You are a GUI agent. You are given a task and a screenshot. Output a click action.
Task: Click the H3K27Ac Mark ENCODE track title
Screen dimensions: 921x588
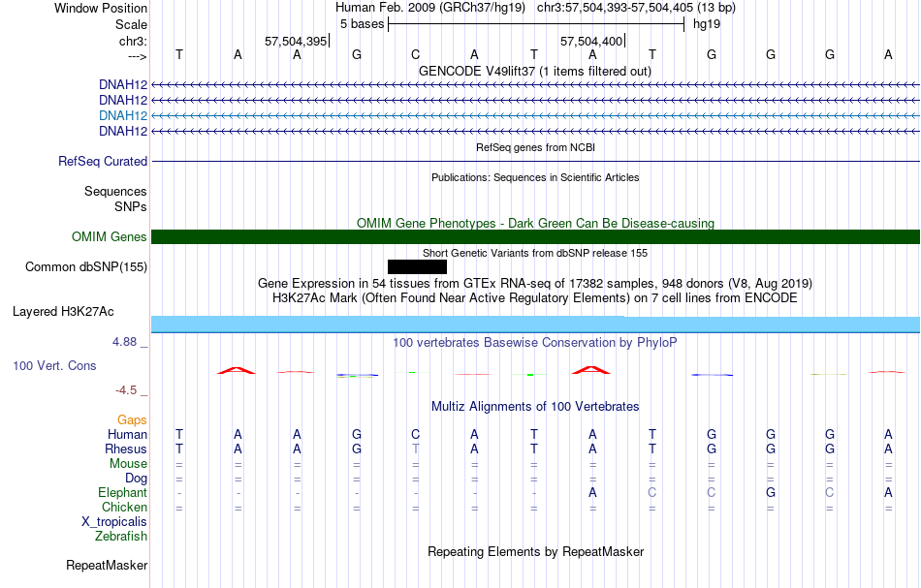535,297
